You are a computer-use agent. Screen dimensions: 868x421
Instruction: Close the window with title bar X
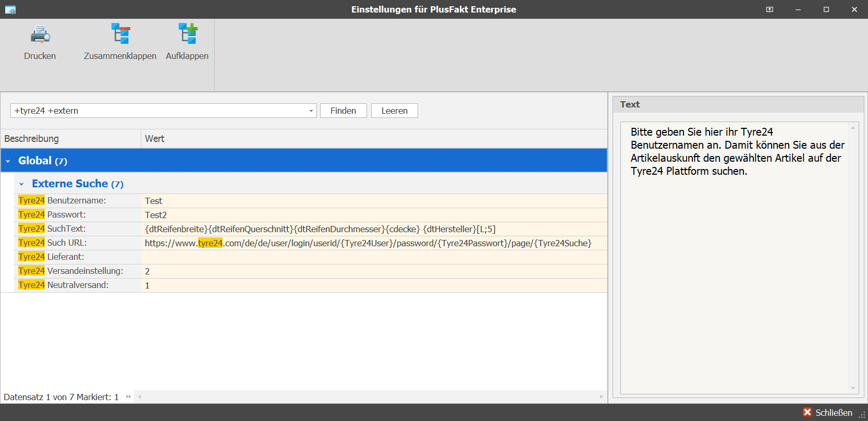coord(854,9)
